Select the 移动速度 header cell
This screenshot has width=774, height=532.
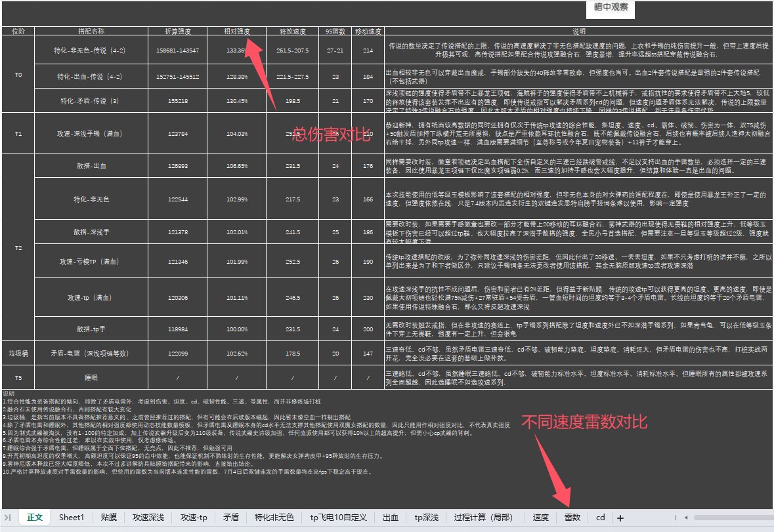coord(368,31)
